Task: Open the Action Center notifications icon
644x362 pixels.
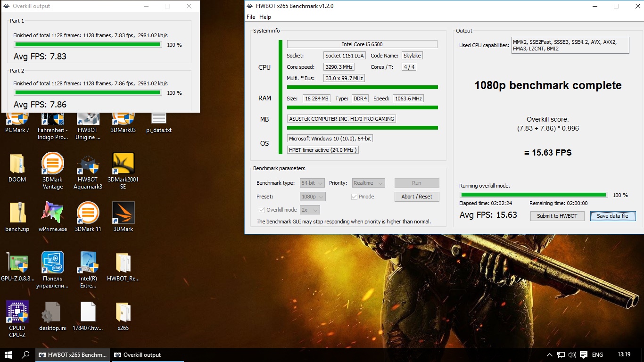Action: tap(584, 355)
